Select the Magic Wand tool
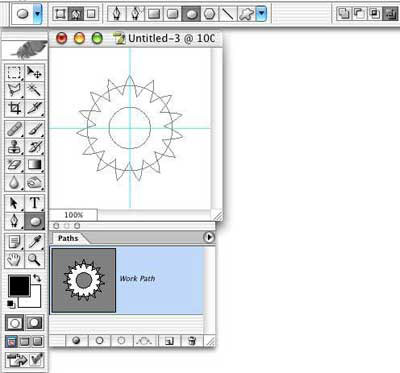This screenshot has width=400, height=373. [35, 90]
